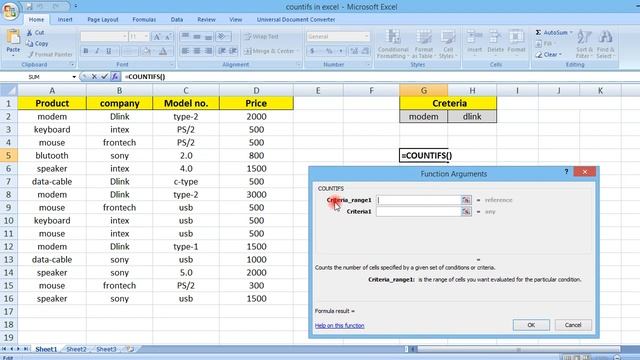The width and height of the screenshot is (640, 360).
Task: Switch to the Data tab
Action: coord(177,19)
